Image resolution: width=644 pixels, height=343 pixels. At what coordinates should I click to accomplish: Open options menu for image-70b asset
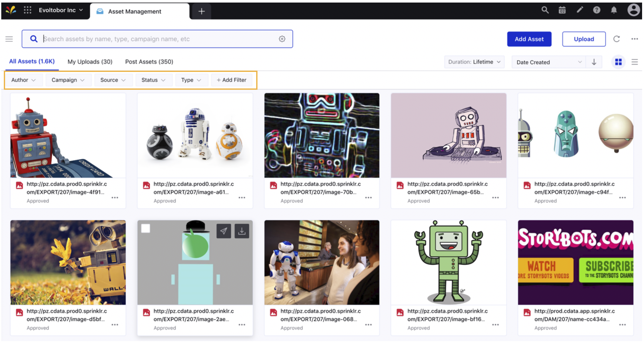(368, 198)
